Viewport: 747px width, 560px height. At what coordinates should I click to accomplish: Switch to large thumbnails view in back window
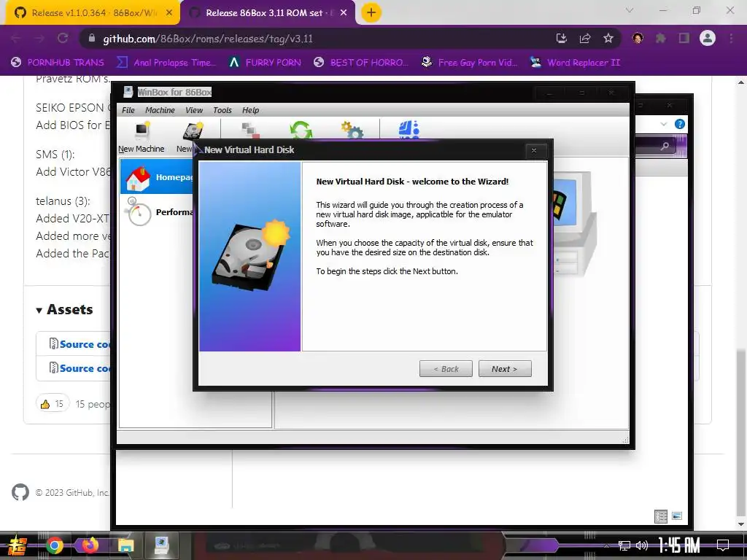pos(677,516)
